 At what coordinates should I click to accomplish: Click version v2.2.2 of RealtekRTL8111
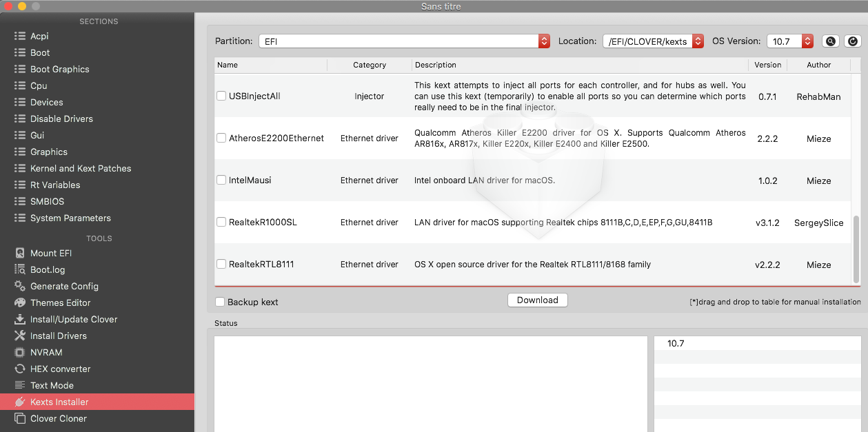point(767,265)
